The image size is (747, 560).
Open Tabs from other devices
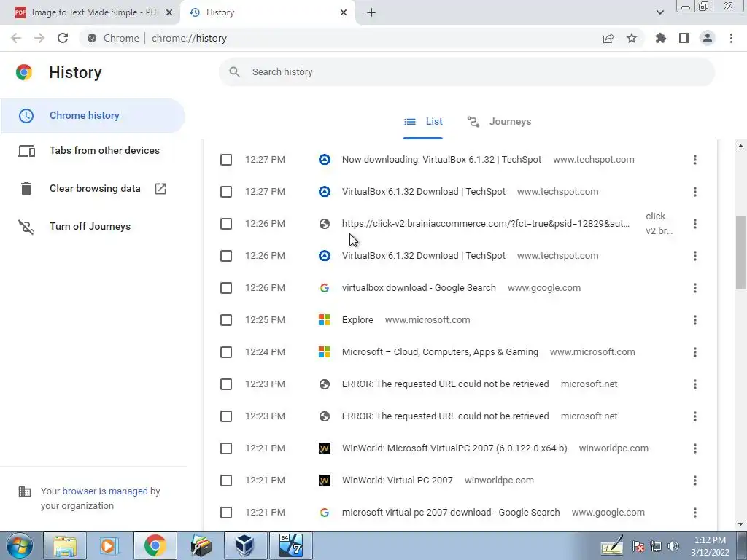click(x=93, y=150)
